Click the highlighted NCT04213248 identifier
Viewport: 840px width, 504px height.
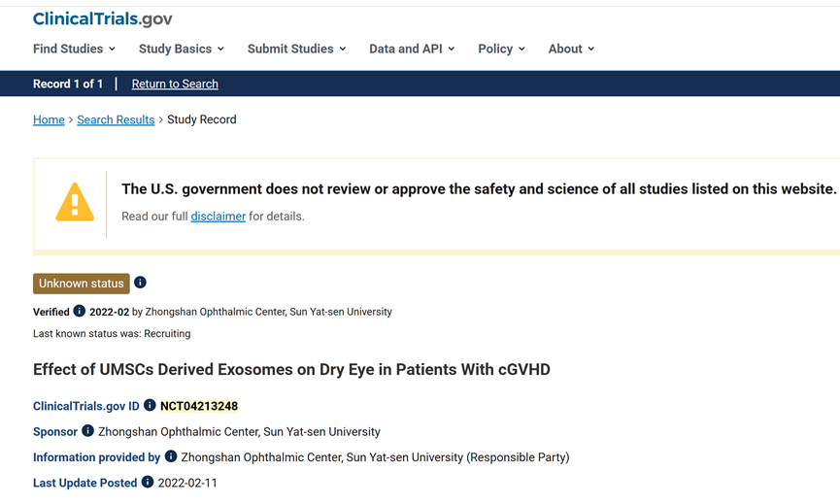pyautogui.click(x=199, y=406)
